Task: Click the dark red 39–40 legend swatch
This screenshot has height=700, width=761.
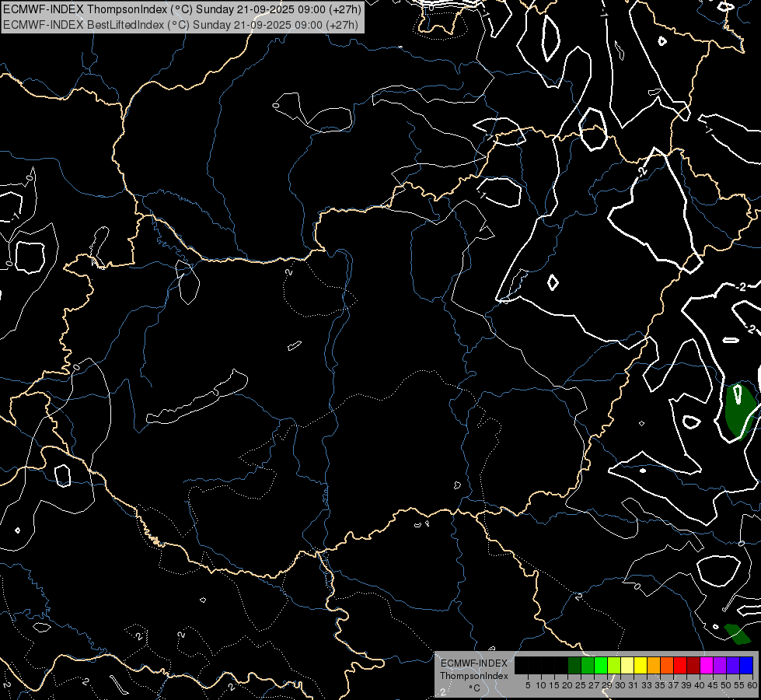Action: 693,665
